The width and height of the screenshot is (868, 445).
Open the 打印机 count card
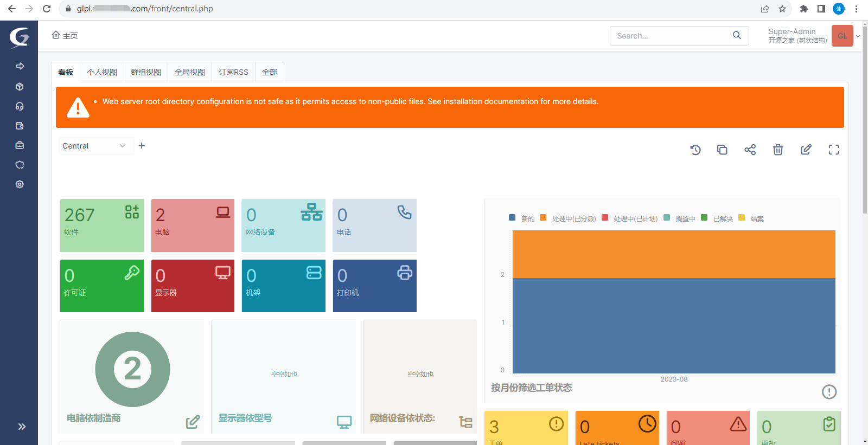(375, 286)
